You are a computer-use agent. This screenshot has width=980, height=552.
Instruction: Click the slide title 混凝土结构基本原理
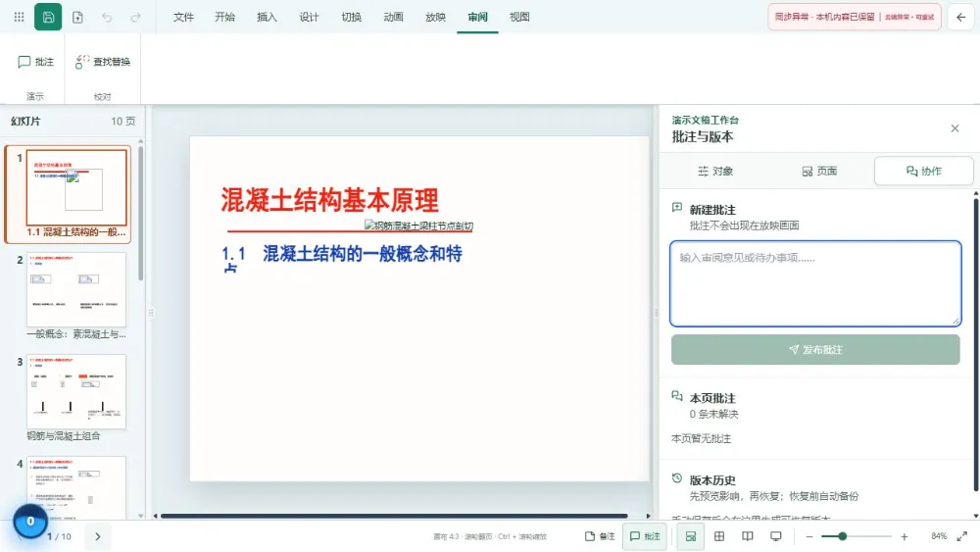coord(329,200)
